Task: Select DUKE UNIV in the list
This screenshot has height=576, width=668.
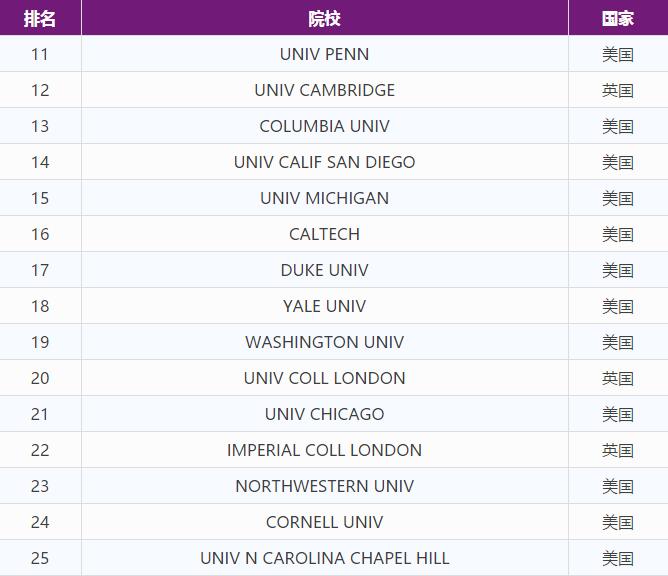Action: [324, 270]
